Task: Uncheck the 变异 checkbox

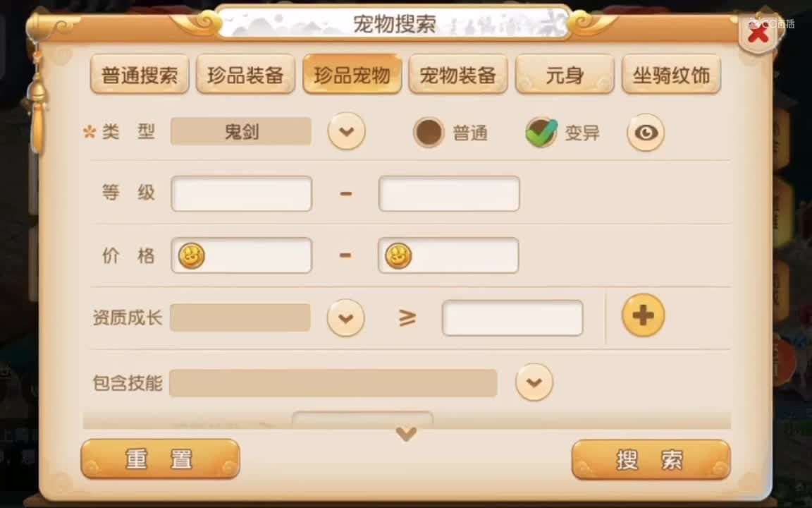Action: [541, 132]
